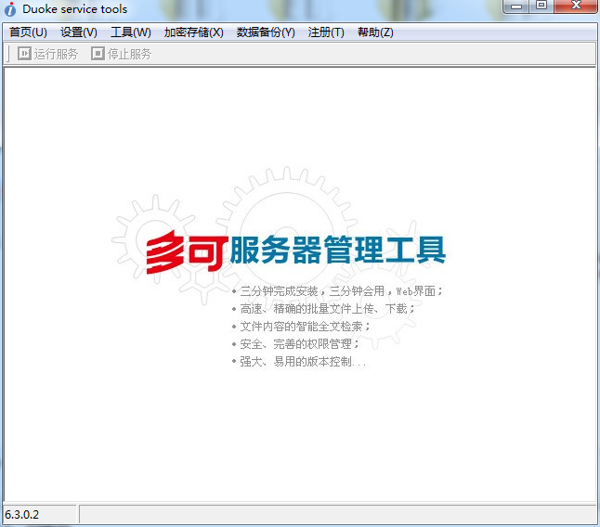
Task: Expand the 工具(W) menu
Action: click(131, 32)
